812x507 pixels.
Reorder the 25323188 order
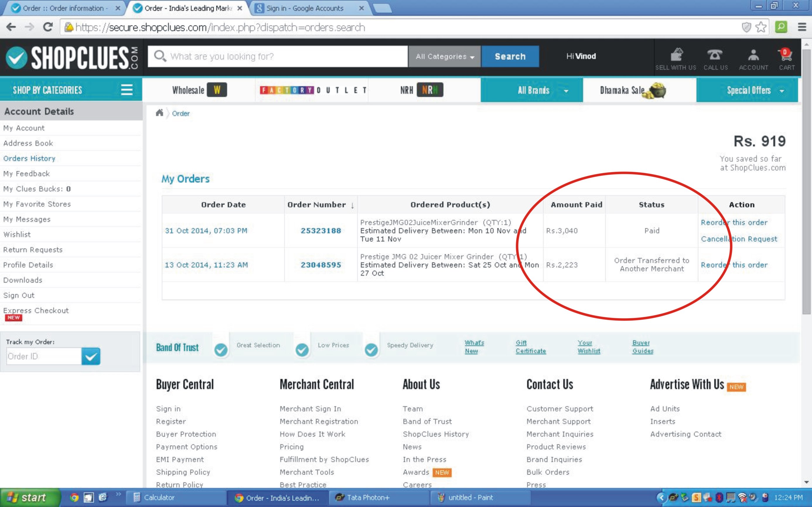[734, 222]
